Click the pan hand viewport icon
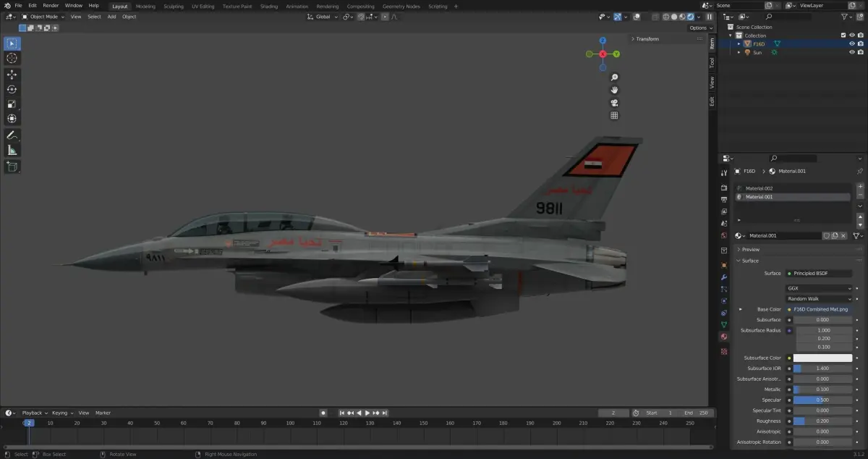 tap(614, 90)
